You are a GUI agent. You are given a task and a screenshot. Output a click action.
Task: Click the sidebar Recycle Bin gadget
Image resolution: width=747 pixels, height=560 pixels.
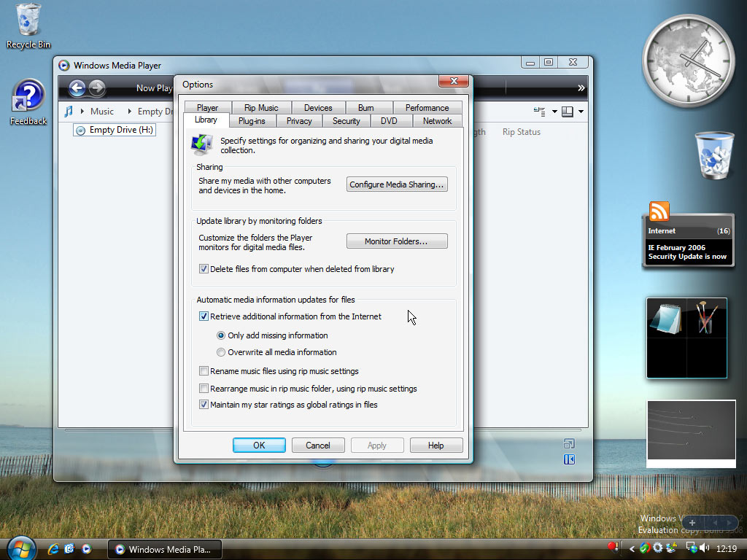(714, 156)
